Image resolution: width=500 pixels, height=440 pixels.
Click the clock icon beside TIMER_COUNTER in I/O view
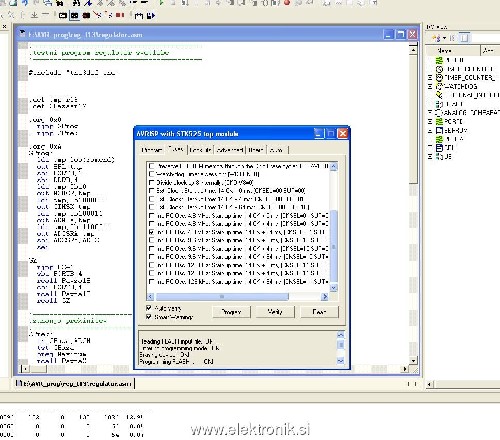pyautogui.click(x=439, y=78)
